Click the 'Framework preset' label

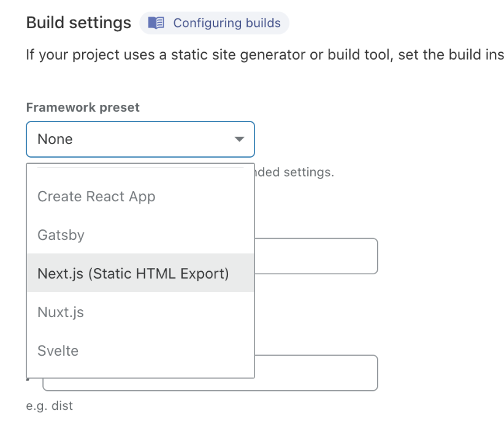coord(83,107)
